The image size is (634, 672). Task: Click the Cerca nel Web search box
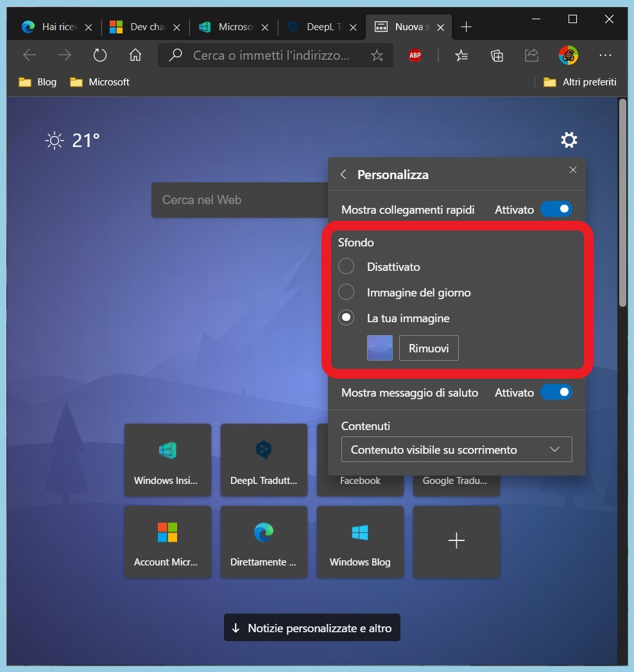(x=240, y=200)
